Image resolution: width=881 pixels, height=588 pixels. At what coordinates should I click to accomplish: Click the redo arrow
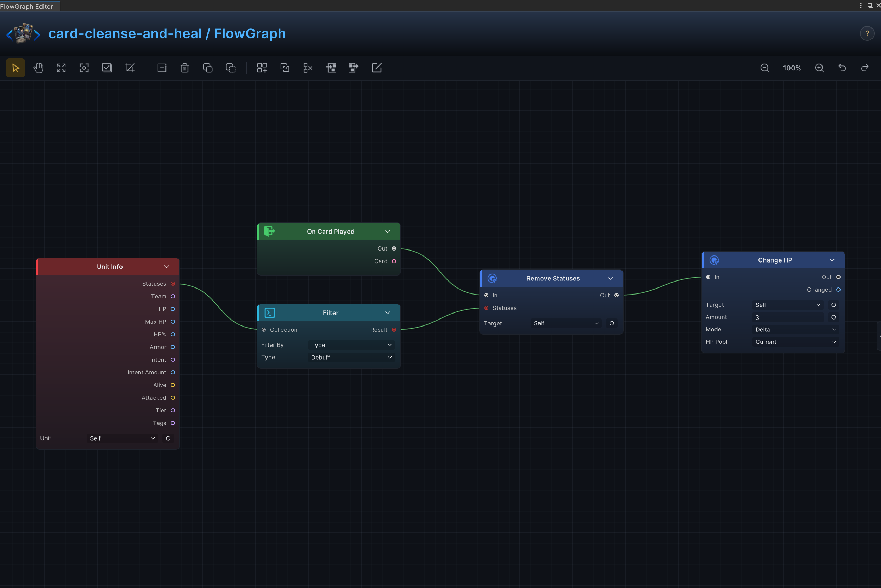tap(865, 68)
